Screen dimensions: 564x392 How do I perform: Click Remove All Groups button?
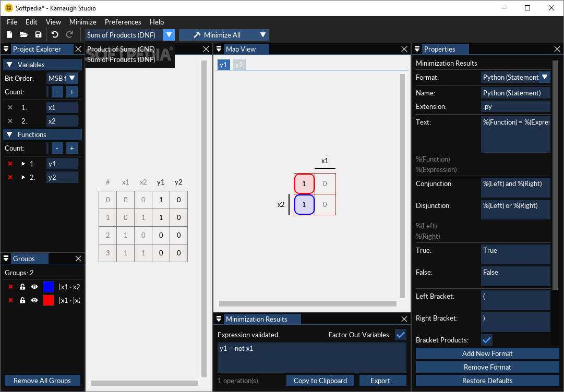(42, 381)
